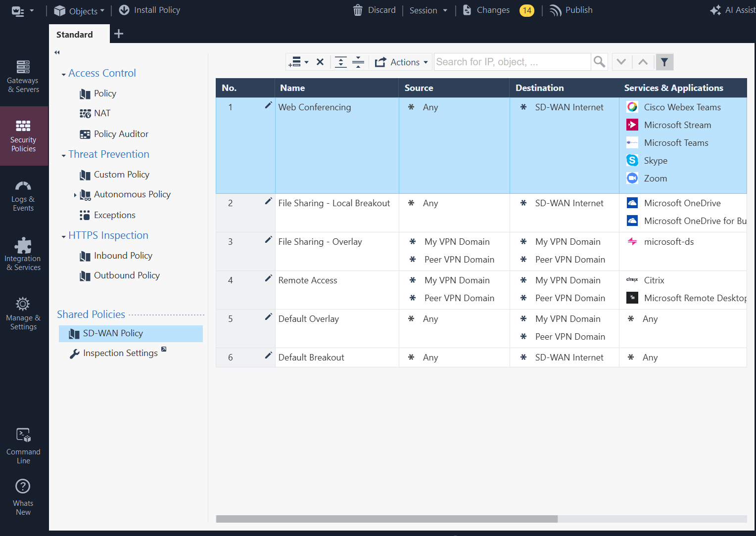Open Inspection Settings link
Image resolution: width=756 pixels, height=536 pixels.
click(x=118, y=353)
